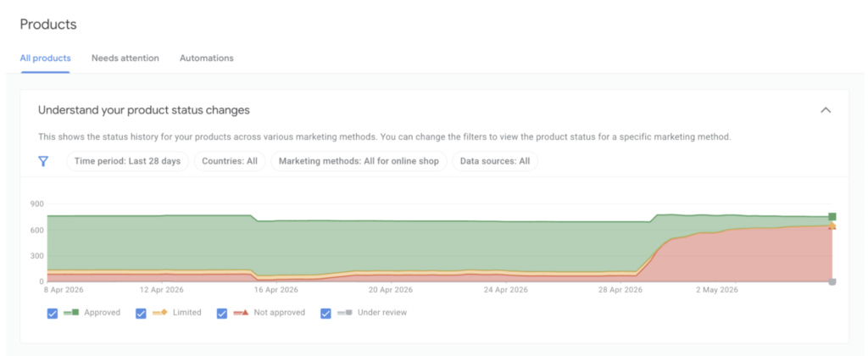868x356 pixels.
Task: Click the Approved legend label
Action: click(x=103, y=313)
